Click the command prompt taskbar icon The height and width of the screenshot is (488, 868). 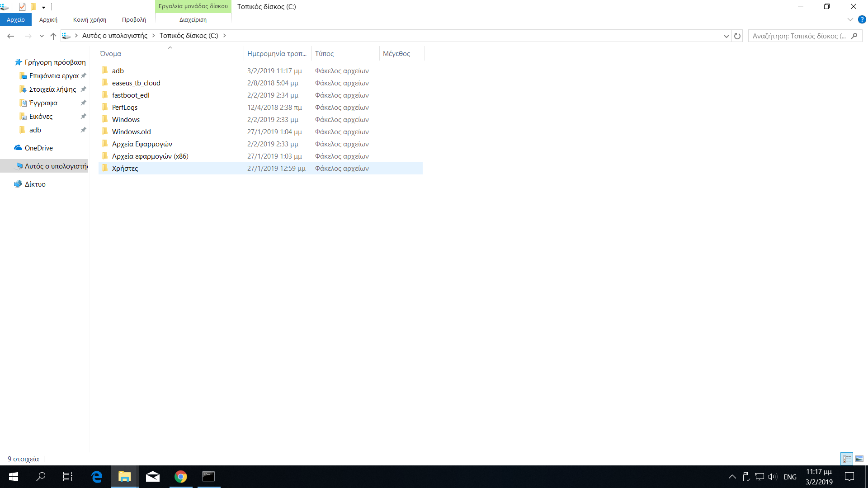coord(208,477)
